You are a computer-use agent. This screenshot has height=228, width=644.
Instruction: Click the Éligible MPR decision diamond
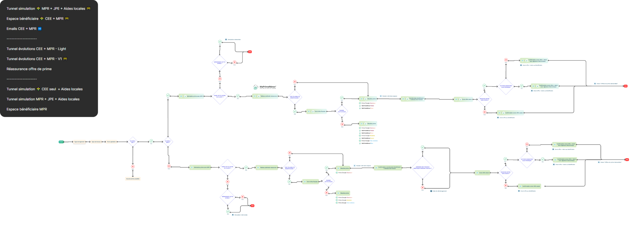(x=168, y=142)
